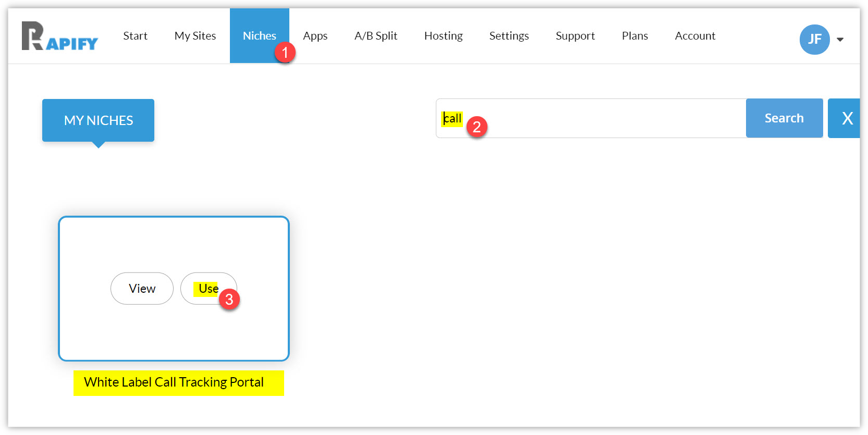The width and height of the screenshot is (868, 435).
Task: Click the Rapify logo
Action: pos(59,36)
